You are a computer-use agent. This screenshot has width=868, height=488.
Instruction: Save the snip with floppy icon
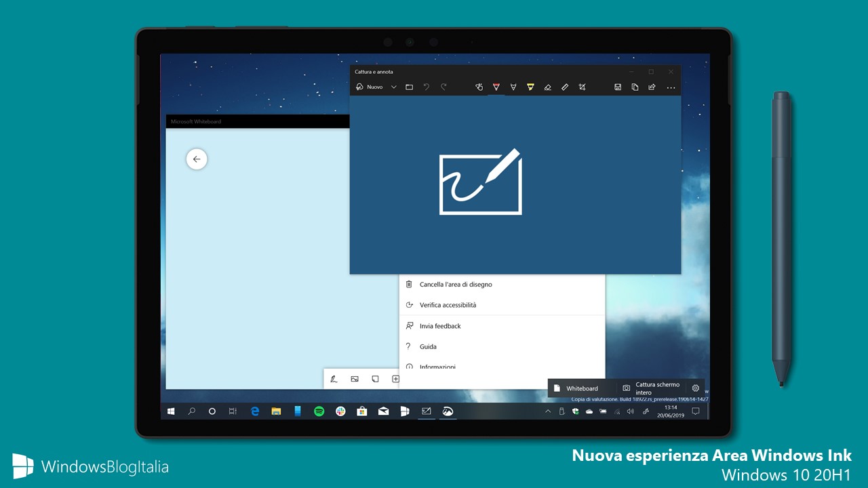(x=618, y=87)
